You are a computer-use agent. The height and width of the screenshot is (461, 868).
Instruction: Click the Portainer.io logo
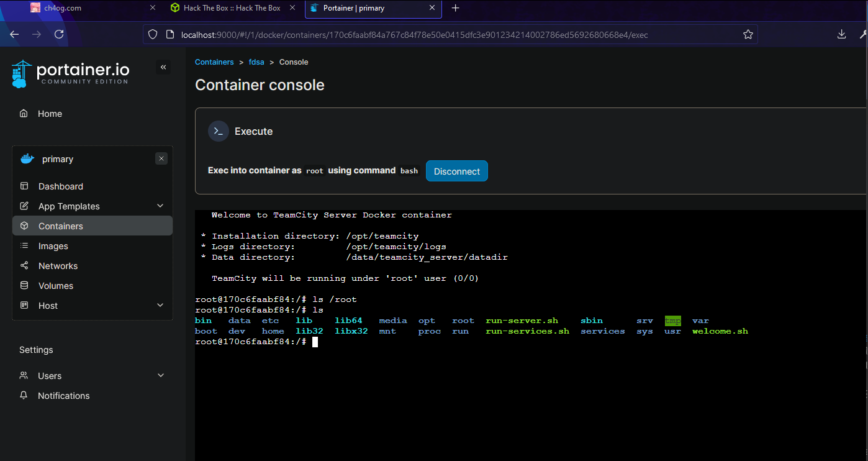(70, 74)
